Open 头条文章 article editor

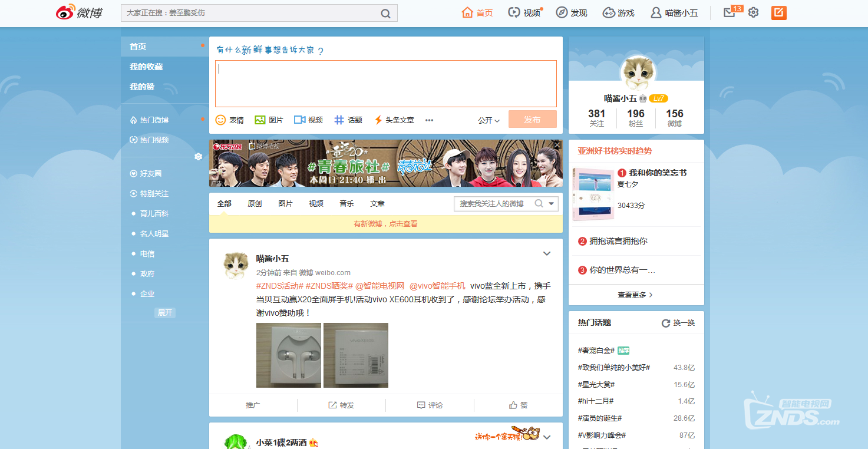coord(394,120)
